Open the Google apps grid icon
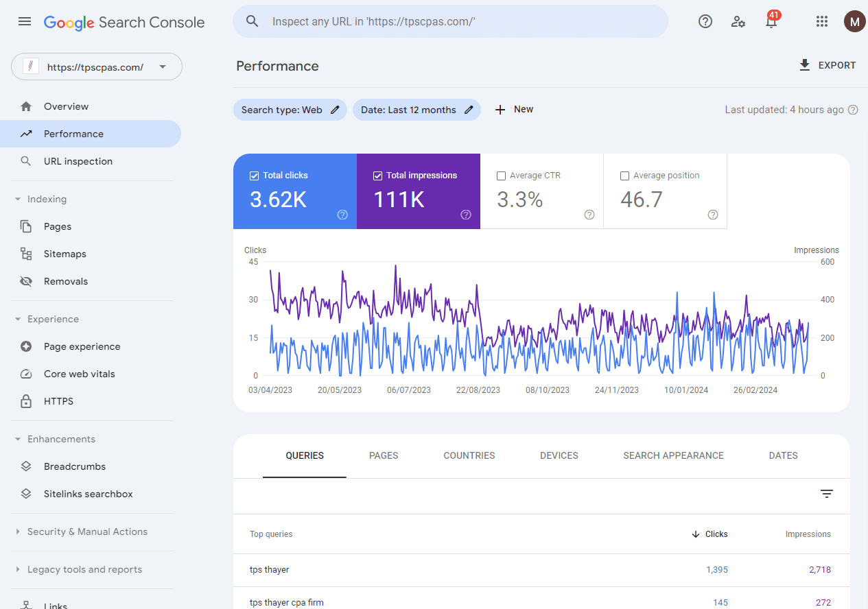Viewport: 868px width, 609px height. point(821,21)
